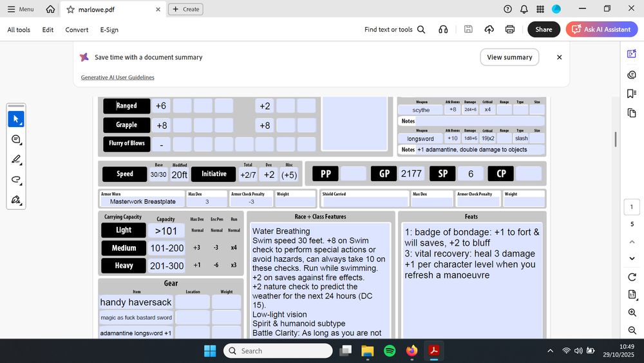Viewport: 644px width, 363px height.
Task: Click the Ranged label on character sheet
Action: [126, 106]
